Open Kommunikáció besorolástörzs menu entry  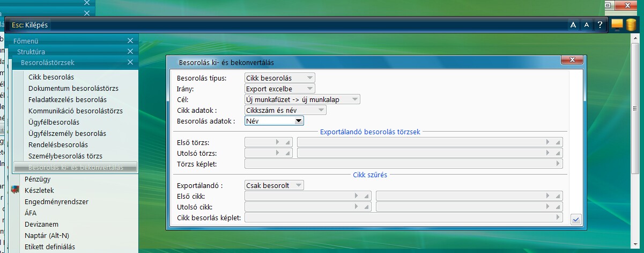pos(76,111)
